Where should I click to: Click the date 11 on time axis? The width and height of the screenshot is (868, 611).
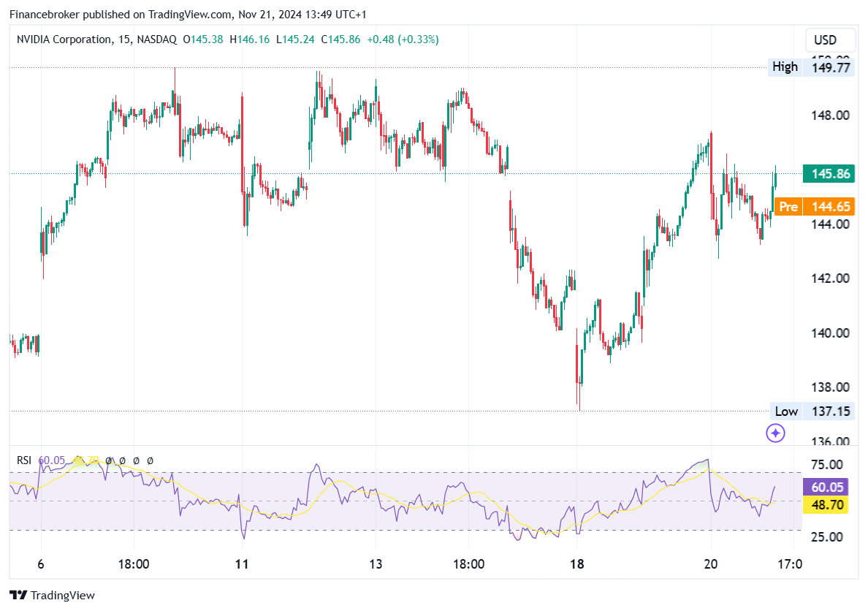tap(242, 564)
